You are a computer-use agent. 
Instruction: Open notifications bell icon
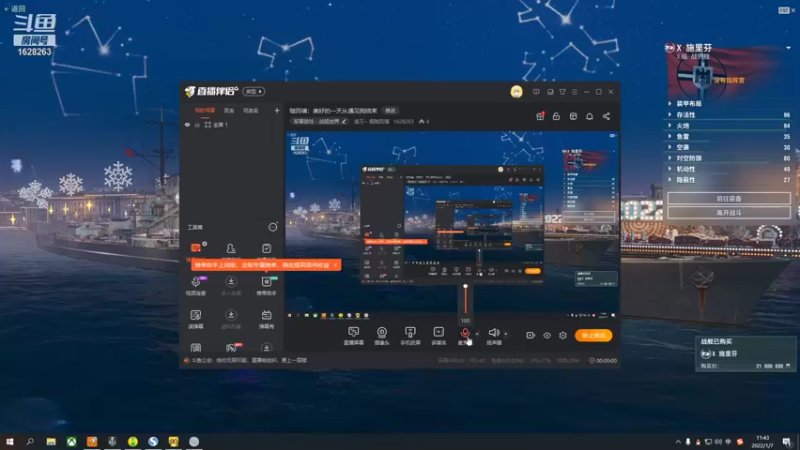(x=589, y=116)
